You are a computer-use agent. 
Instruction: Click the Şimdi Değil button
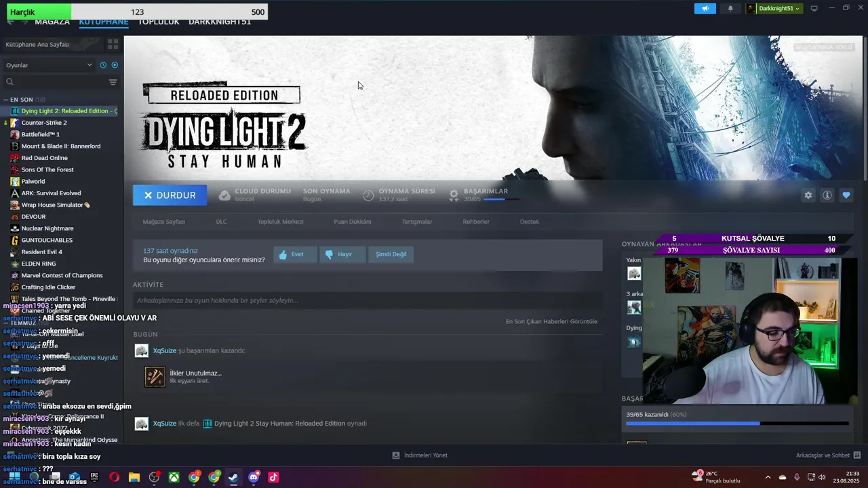(x=391, y=254)
